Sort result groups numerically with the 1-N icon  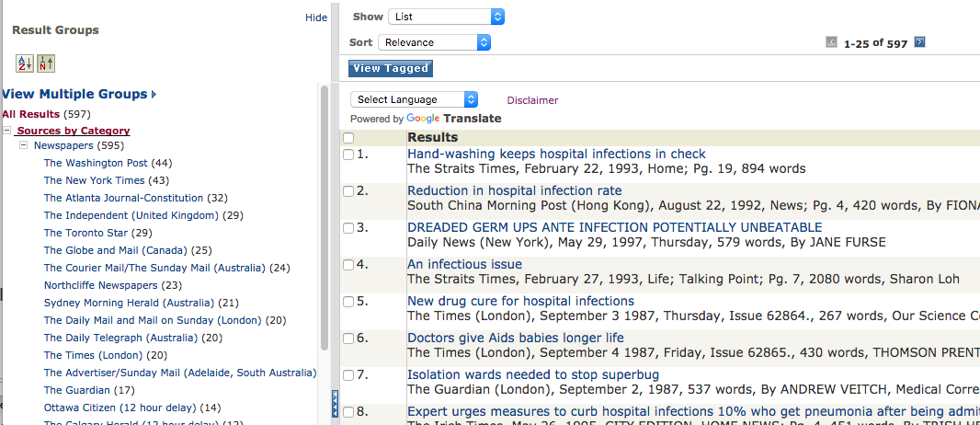point(46,63)
